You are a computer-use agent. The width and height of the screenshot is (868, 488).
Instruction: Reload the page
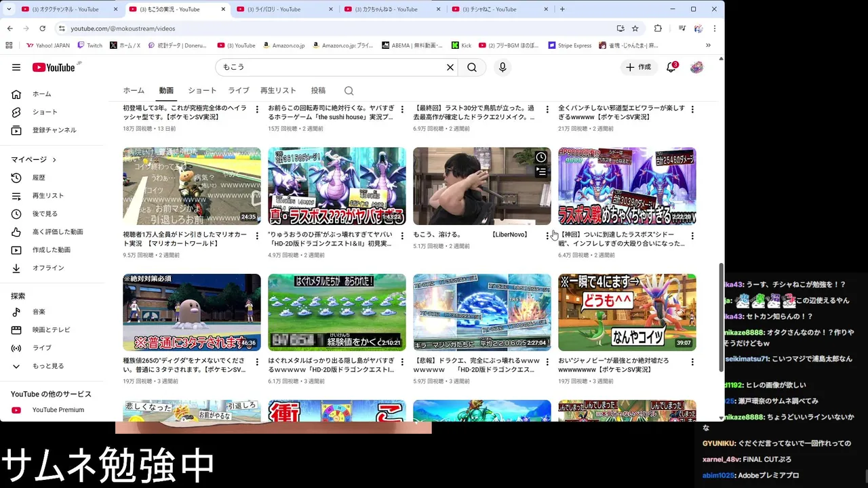click(42, 28)
